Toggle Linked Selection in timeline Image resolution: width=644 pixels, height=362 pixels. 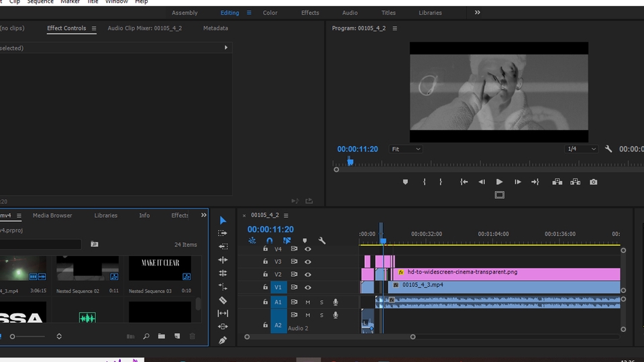(x=286, y=241)
